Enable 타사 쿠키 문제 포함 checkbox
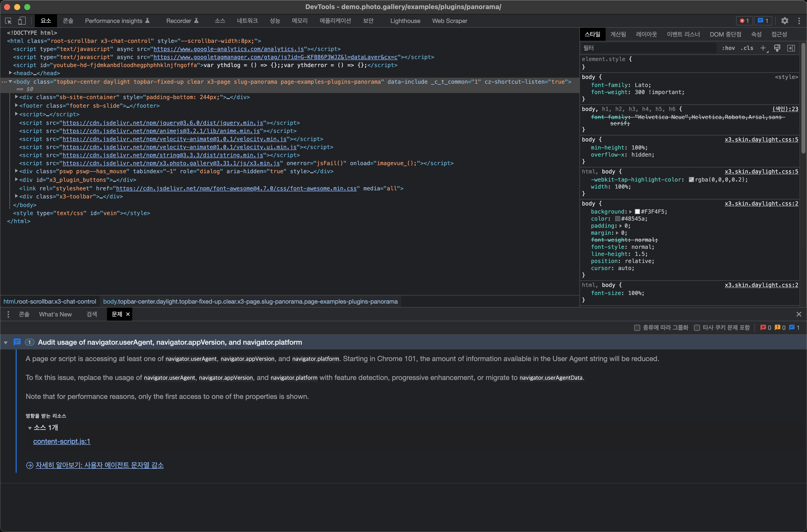Viewport: 807px width, 532px height. 697,328
